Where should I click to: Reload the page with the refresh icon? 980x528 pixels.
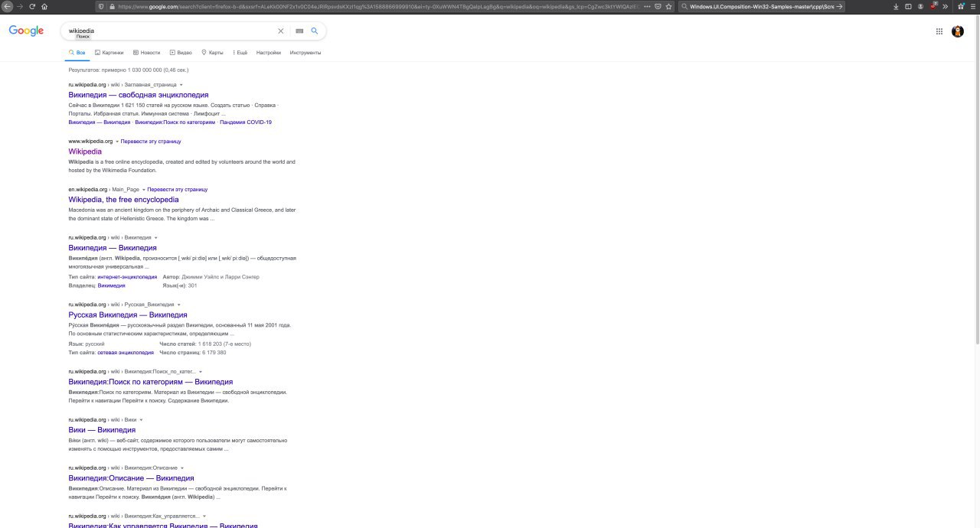[31, 6]
